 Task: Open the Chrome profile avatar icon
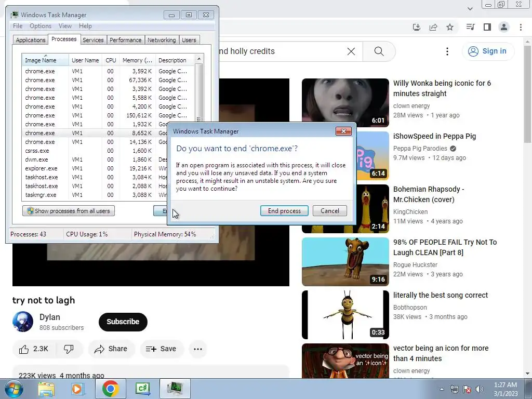tap(504, 27)
